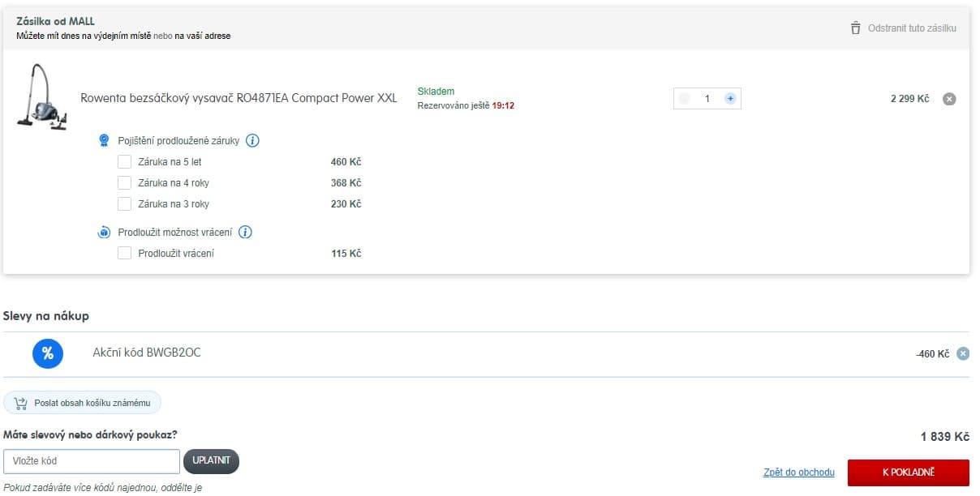Remove the discount code BWGB2OC
The width and height of the screenshot is (980, 496).
963,353
